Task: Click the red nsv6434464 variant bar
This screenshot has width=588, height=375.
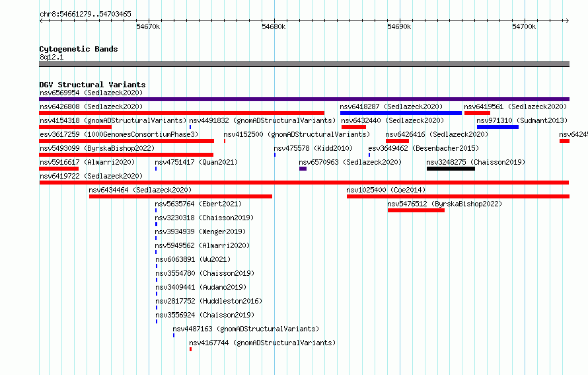Action: click(x=181, y=196)
